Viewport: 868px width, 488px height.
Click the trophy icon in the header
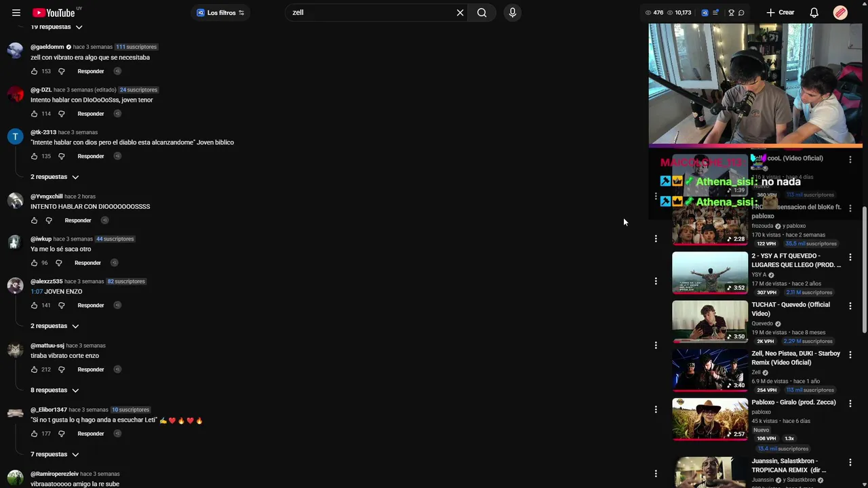(x=731, y=13)
